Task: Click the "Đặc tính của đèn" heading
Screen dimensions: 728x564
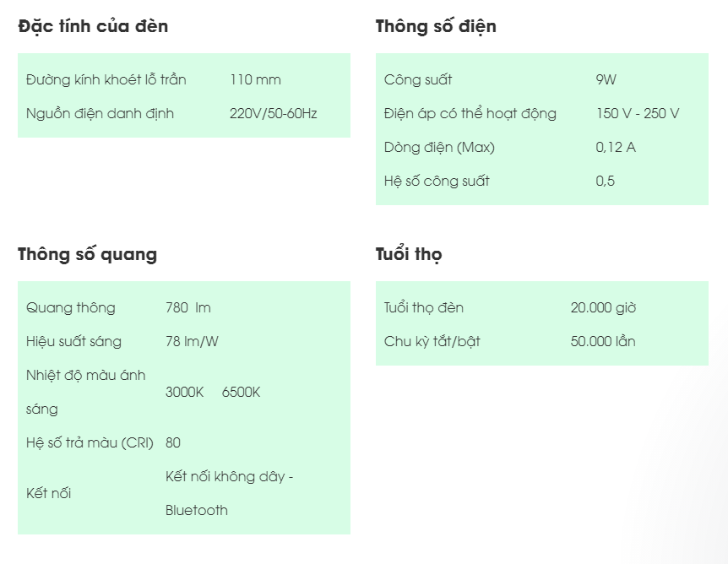Action: click(93, 26)
